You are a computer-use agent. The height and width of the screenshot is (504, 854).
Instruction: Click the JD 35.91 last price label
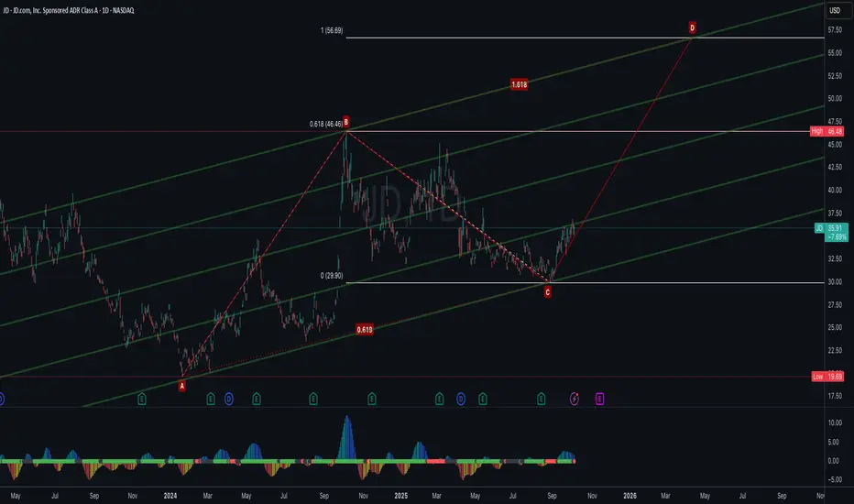(831, 232)
